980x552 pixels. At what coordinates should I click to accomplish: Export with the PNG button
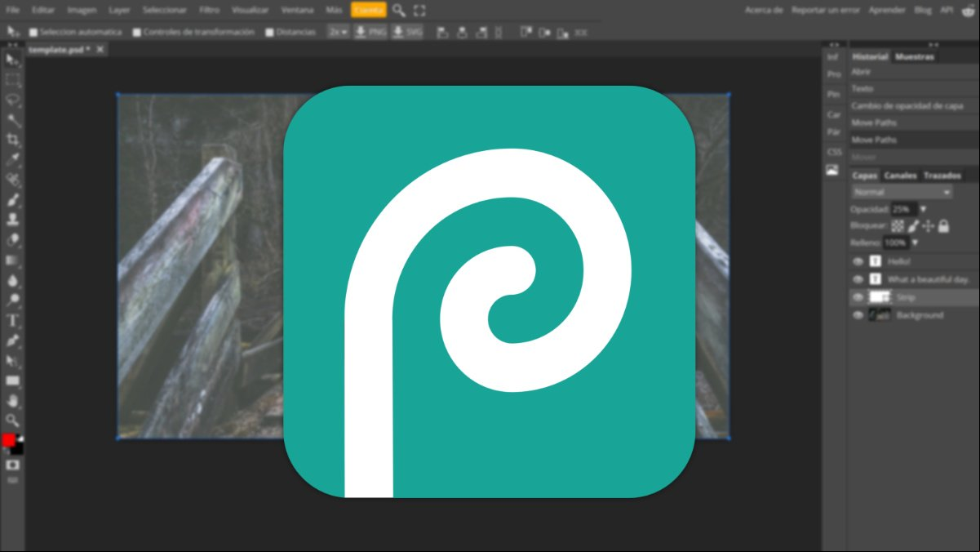(x=370, y=32)
